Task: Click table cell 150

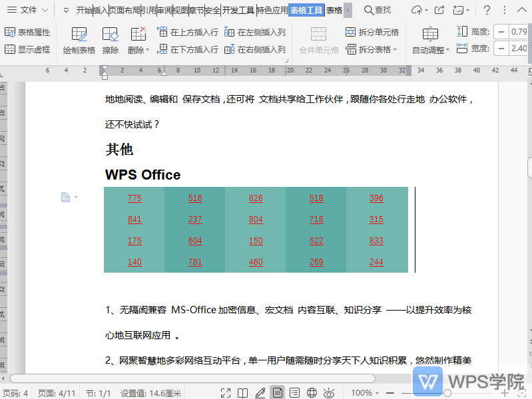Action: pyautogui.click(x=256, y=241)
